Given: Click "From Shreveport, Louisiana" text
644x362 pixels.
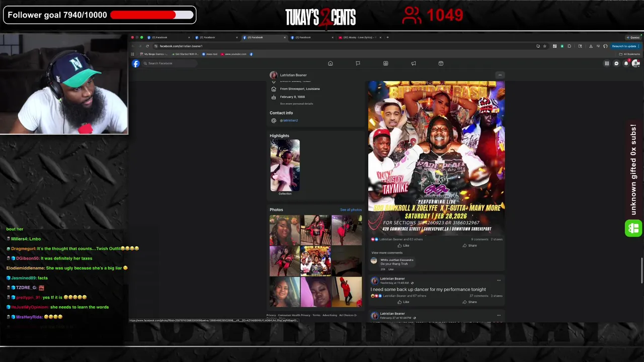Looking at the screenshot, I should [300, 88].
